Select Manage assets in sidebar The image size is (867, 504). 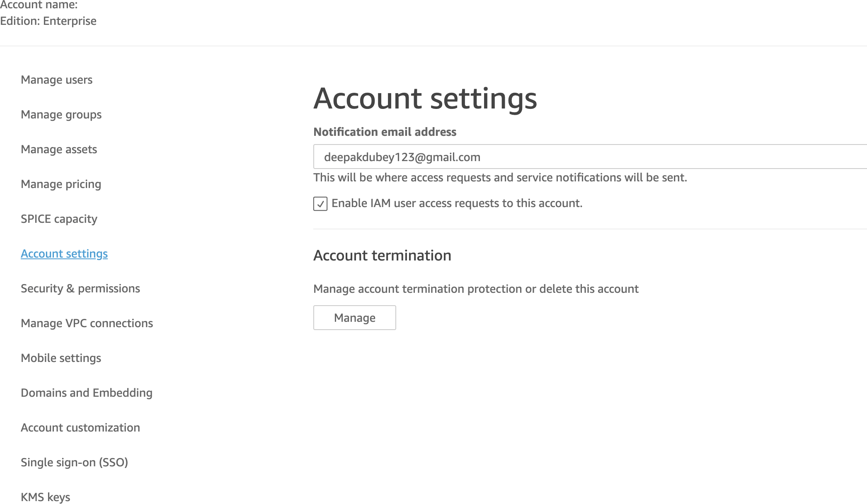59,149
